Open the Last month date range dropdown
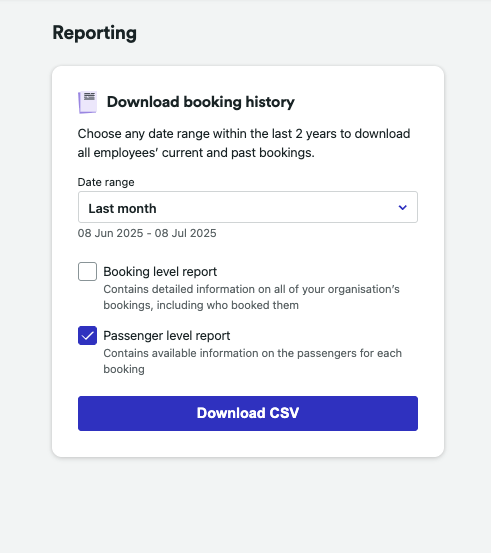The image size is (491, 553). 248,207
